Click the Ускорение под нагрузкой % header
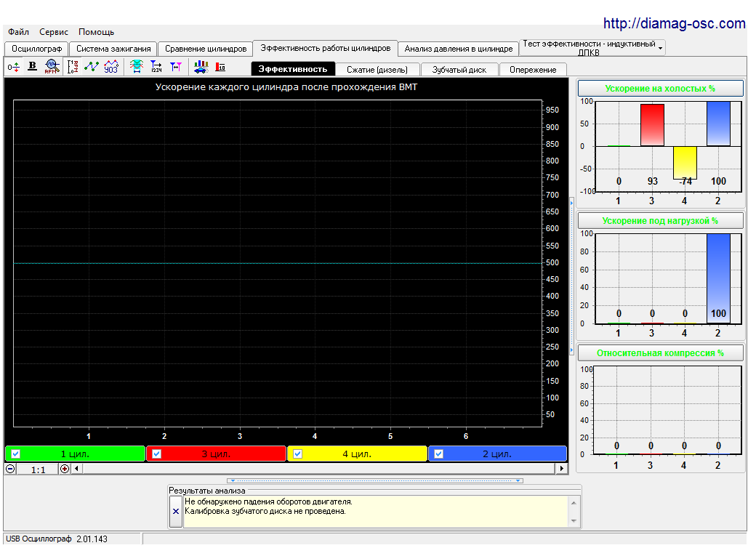Screen dimensions: 756x548 (660, 221)
